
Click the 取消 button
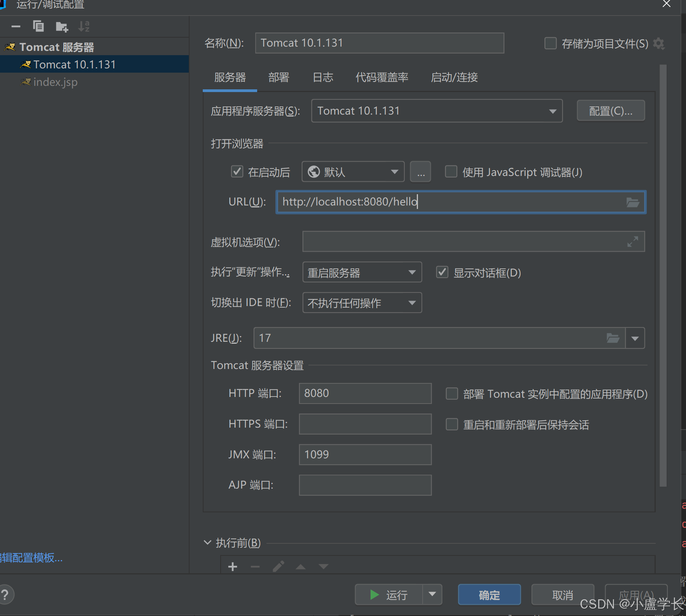(x=562, y=595)
